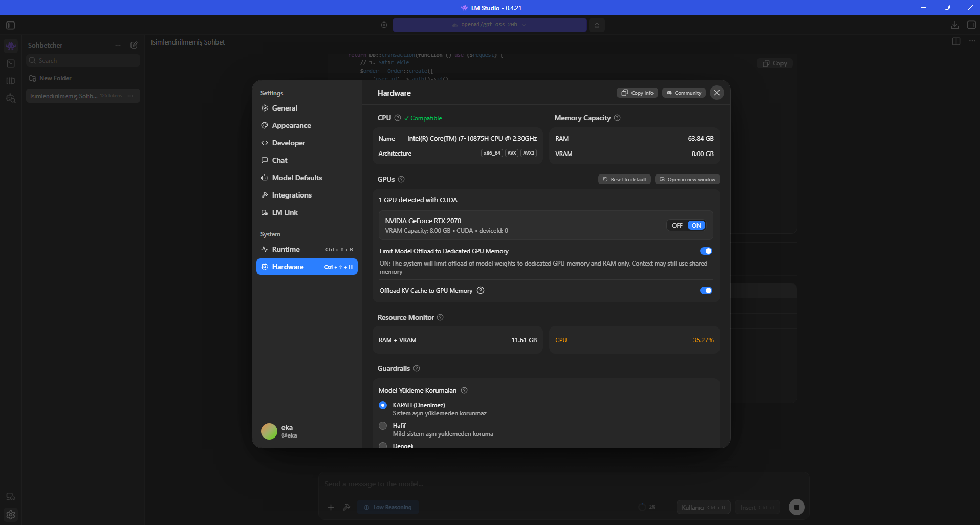Click Kullanıcı Ctrl+U button
The image size is (980, 525).
pyautogui.click(x=704, y=507)
